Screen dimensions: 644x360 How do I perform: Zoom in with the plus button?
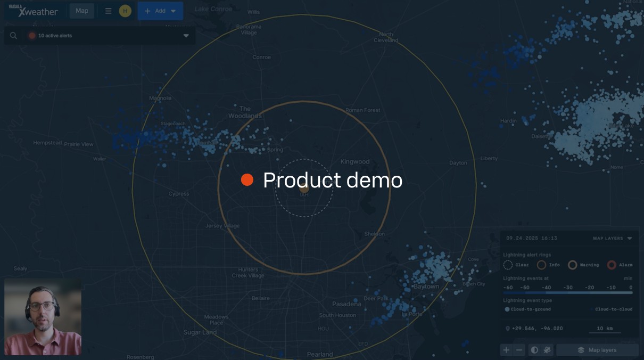coord(506,350)
